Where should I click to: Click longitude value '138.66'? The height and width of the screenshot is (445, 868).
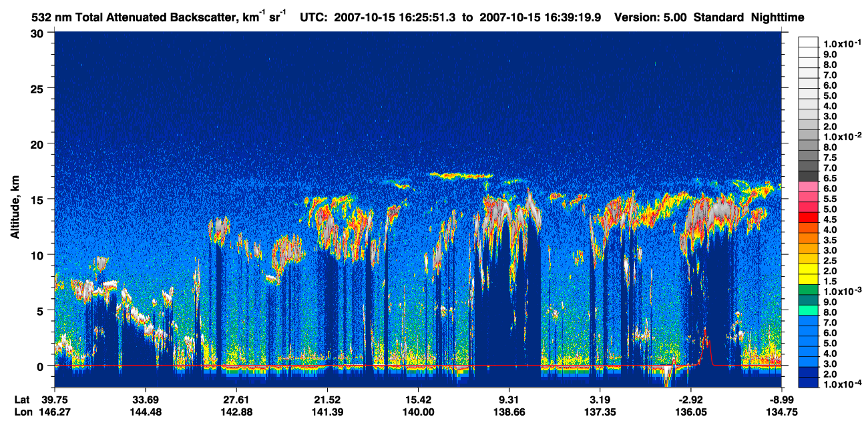click(509, 412)
